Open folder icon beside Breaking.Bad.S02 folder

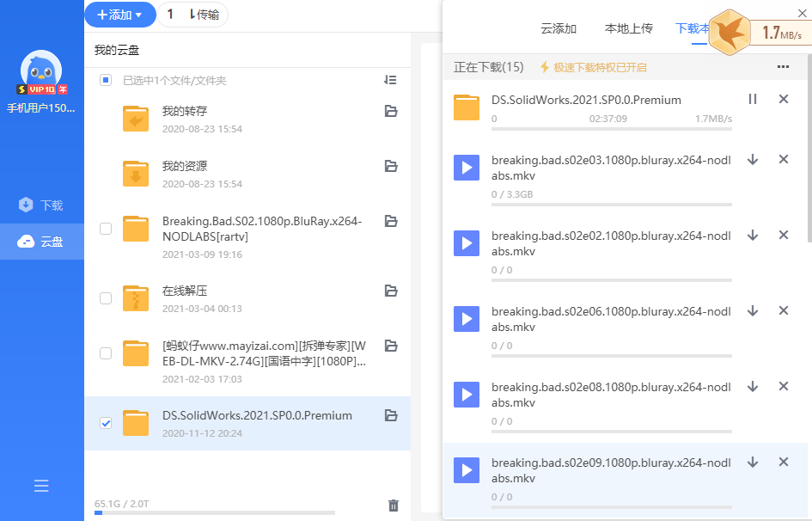tap(391, 221)
